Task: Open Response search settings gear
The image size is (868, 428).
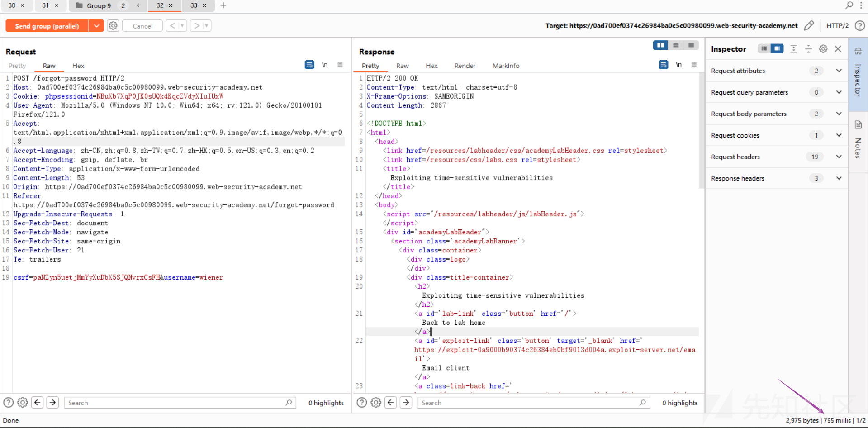Action: coord(376,402)
